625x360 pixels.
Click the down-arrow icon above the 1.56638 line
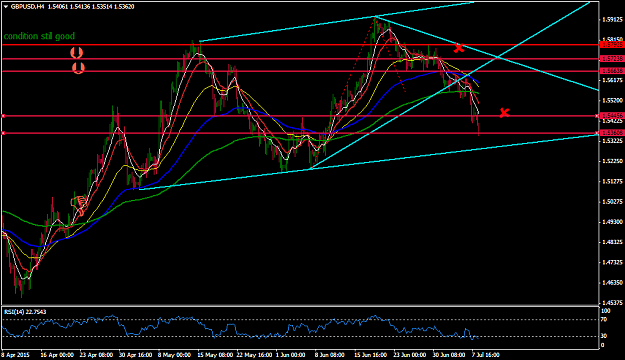click(79, 68)
